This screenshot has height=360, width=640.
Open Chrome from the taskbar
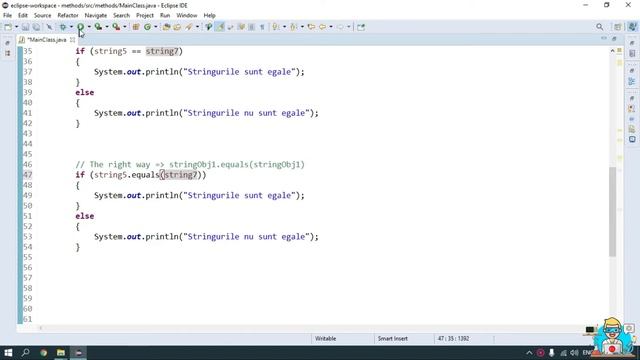coord(43,353)
